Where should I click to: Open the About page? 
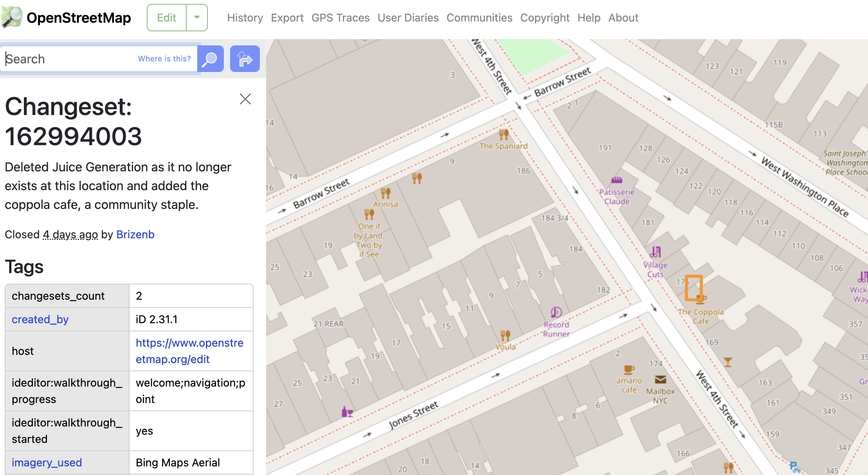(623, 18)
